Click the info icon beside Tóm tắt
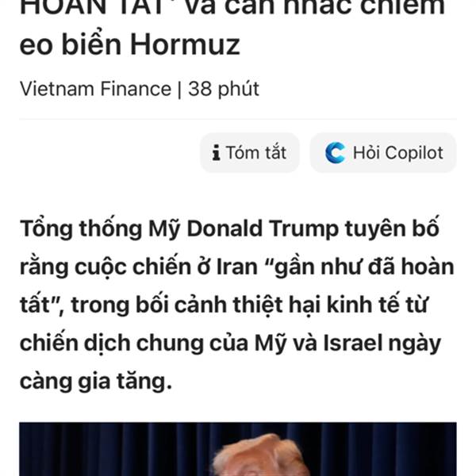The image size is (476, 476). (216, 152)
